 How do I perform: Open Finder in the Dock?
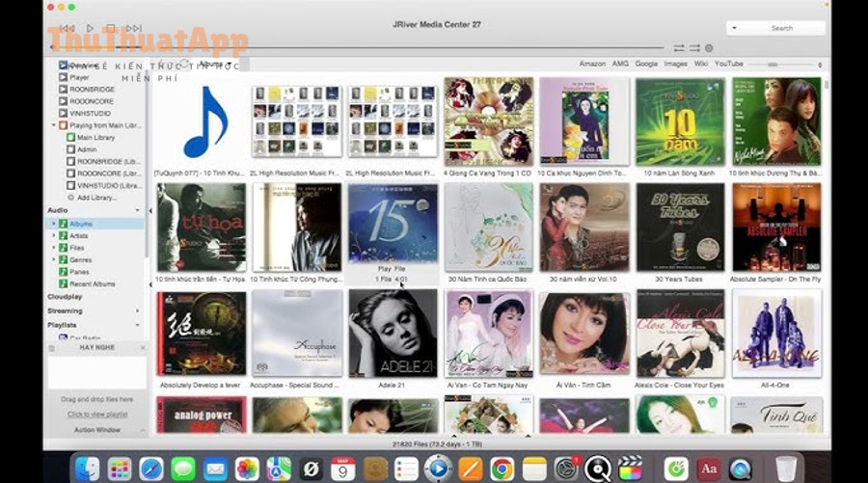tap(87, 470)
